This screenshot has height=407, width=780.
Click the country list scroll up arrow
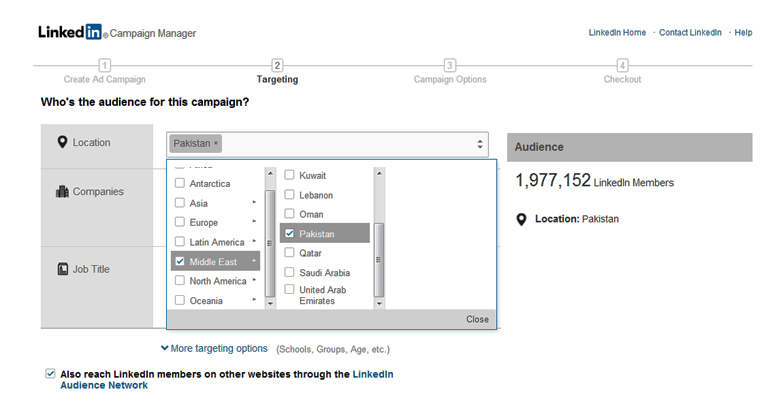click(x=379, y=173)
